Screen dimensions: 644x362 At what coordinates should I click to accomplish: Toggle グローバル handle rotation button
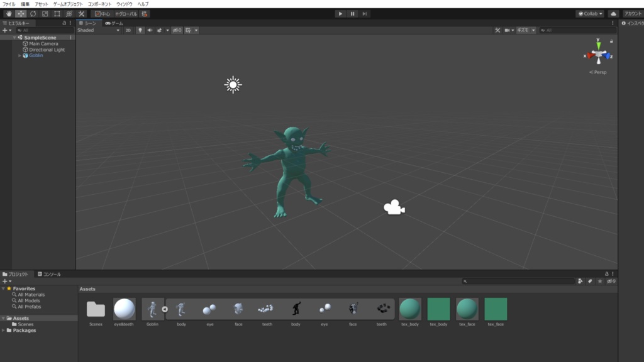click(126, 14)
